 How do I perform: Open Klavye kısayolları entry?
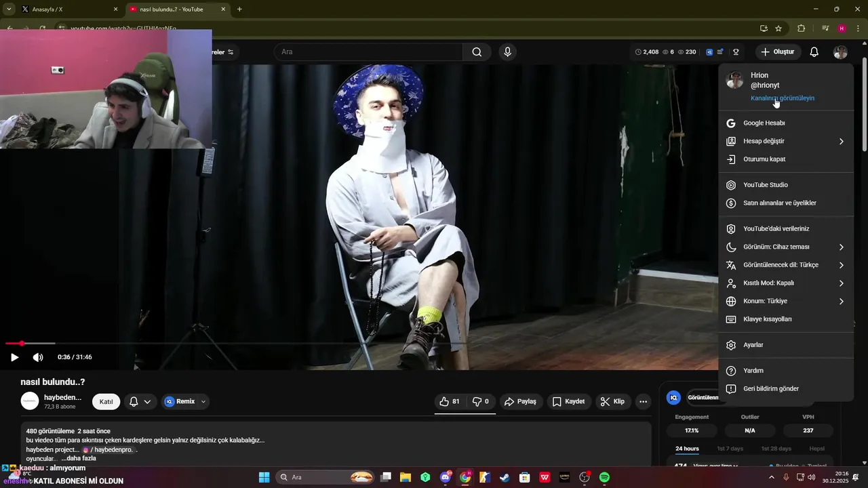[786, 319]
